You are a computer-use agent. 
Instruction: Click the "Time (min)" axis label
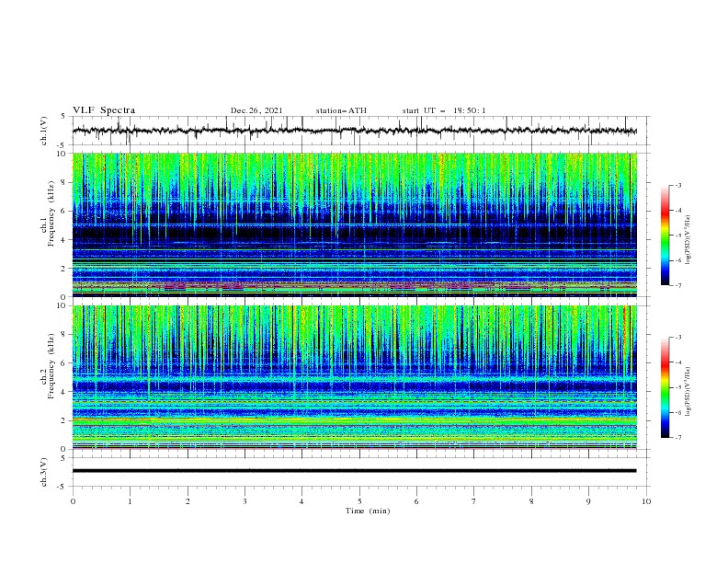[368, 511]
